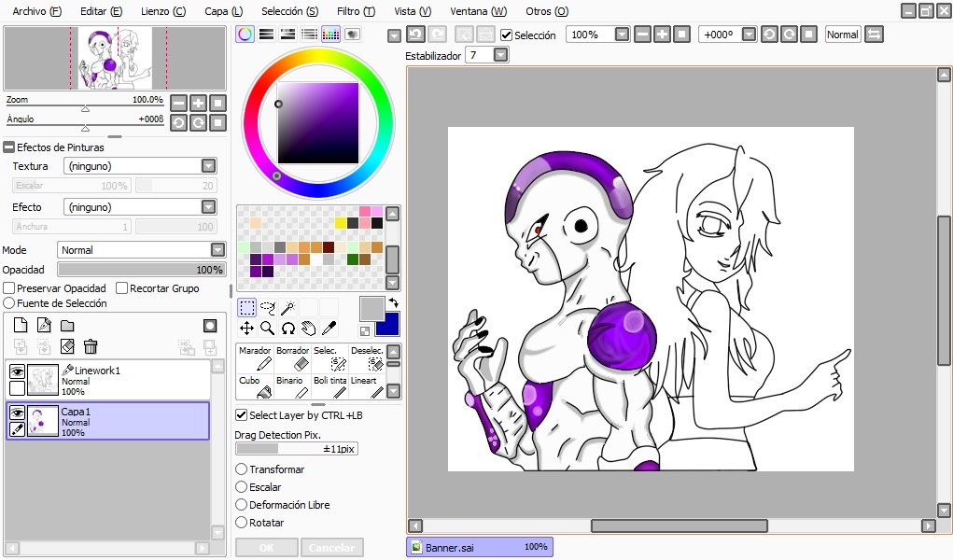Screen dimensions: 953x560
Task: Collapse the Efectos de Pinturas section
Action: (9, 147)
